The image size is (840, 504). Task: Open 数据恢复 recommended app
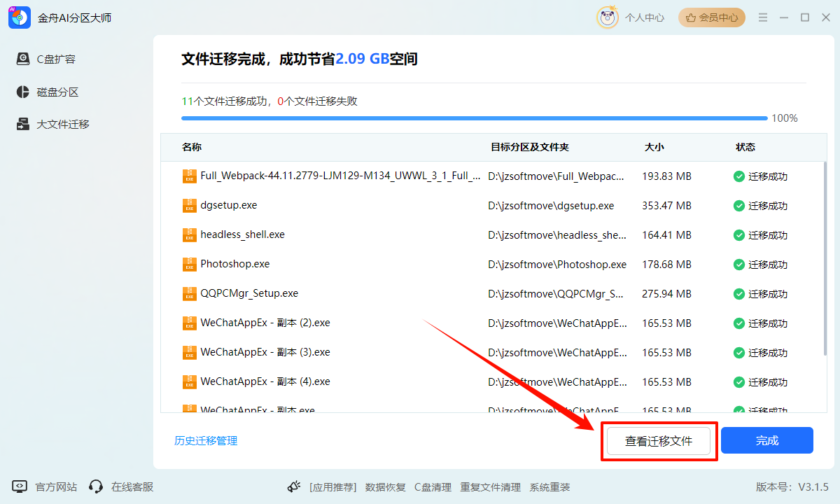pos(386,487)
